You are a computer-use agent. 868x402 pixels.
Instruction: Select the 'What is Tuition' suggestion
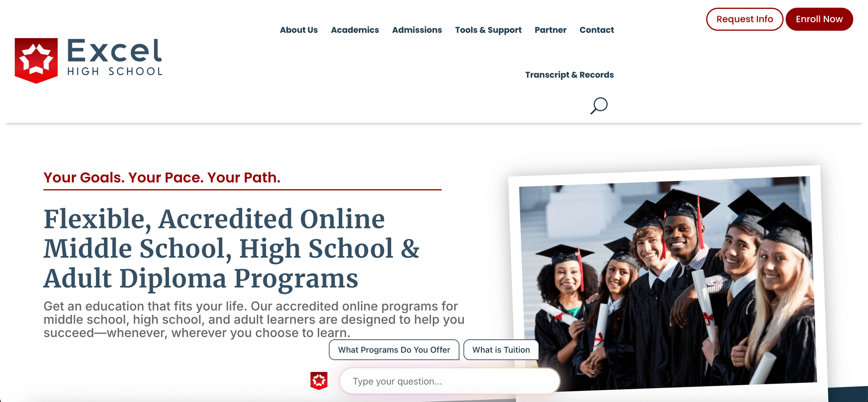(x=501, y=350)
